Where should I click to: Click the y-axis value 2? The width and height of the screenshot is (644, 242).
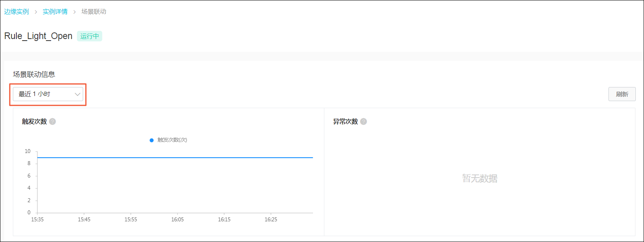coord(29,200)
